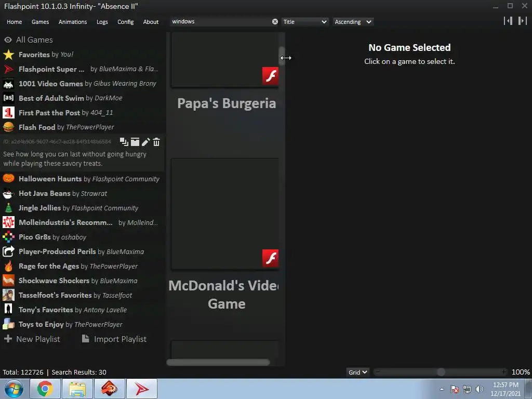
Task: Click the Flashpoint Super playlist red icon
Action: (x=8, y=69)
